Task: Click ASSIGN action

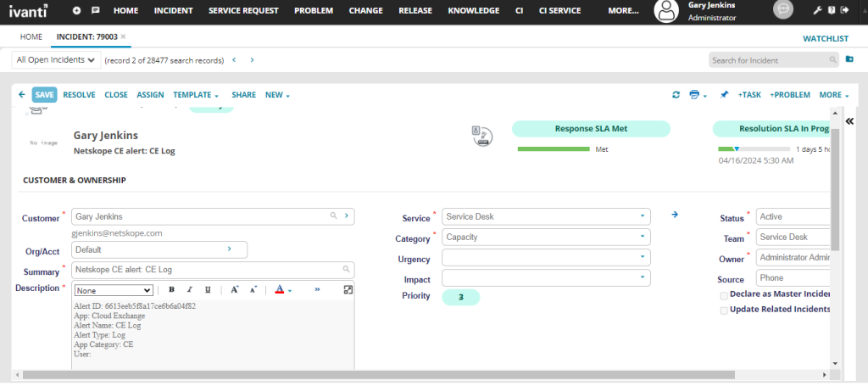Action: pyautogui.click(x=151, y=95)
